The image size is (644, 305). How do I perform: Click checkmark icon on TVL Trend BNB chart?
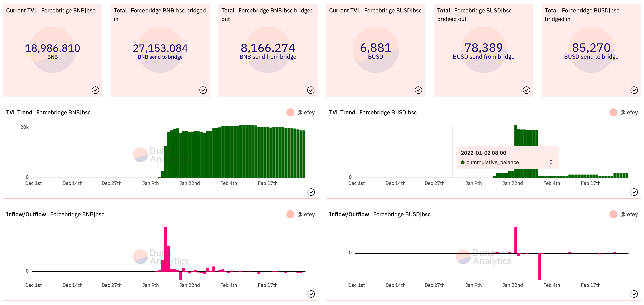[311, 192]
